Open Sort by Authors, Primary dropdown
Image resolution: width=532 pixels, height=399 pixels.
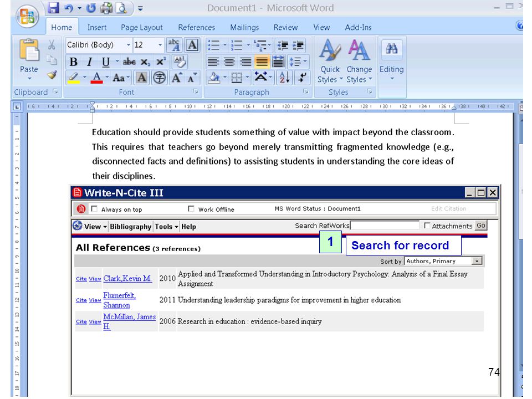point(477,261)
